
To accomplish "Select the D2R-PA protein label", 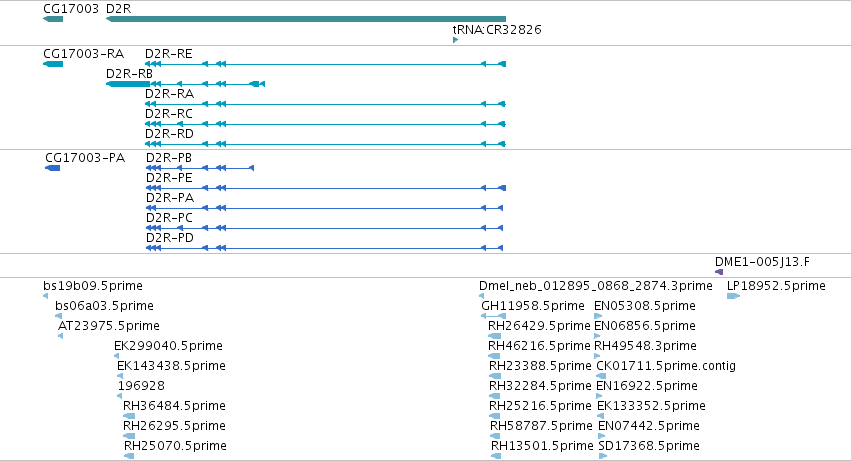I will click(170, 198).
